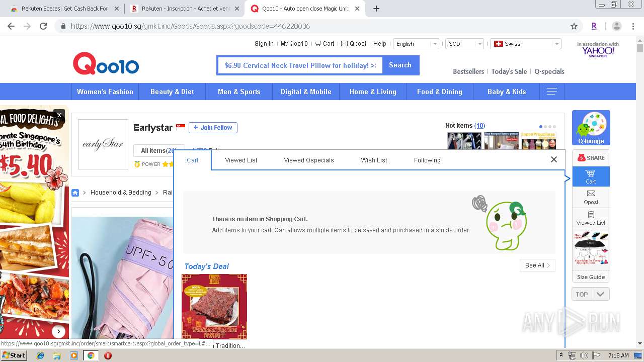Open the My Qoo10 link
This screenshot has height=362, width=644.
294,44
